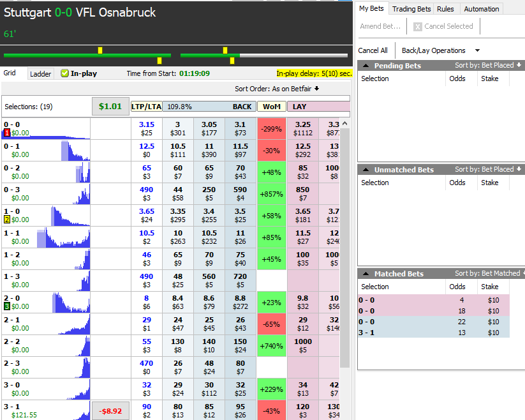The image size is (525, 420).
Task: Lay 0 - 1 at odds 12.5
Action: [302, 151]
